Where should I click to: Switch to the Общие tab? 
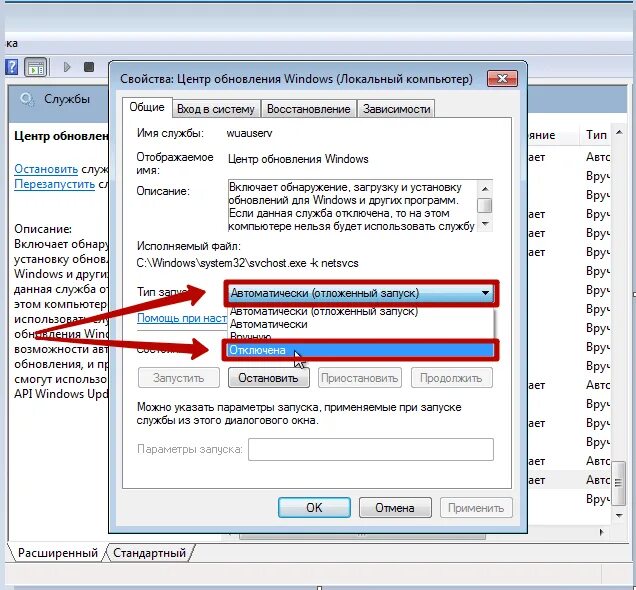(x=147, y=107)
